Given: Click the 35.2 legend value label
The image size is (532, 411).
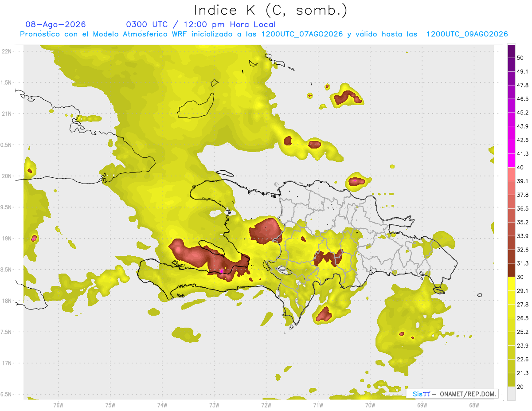Looking at the screenshot, I should pos(523,222).
